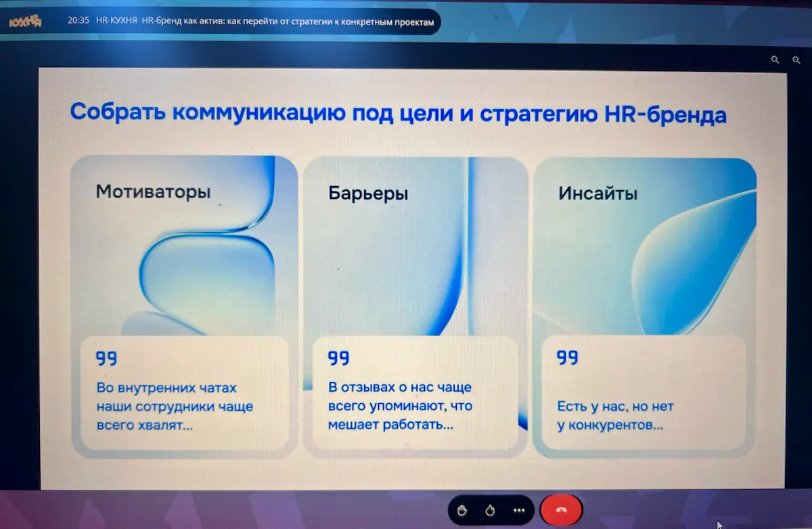Click the quote "Во внутренних чатах наши сотрудники"

(x=175, y=407)
